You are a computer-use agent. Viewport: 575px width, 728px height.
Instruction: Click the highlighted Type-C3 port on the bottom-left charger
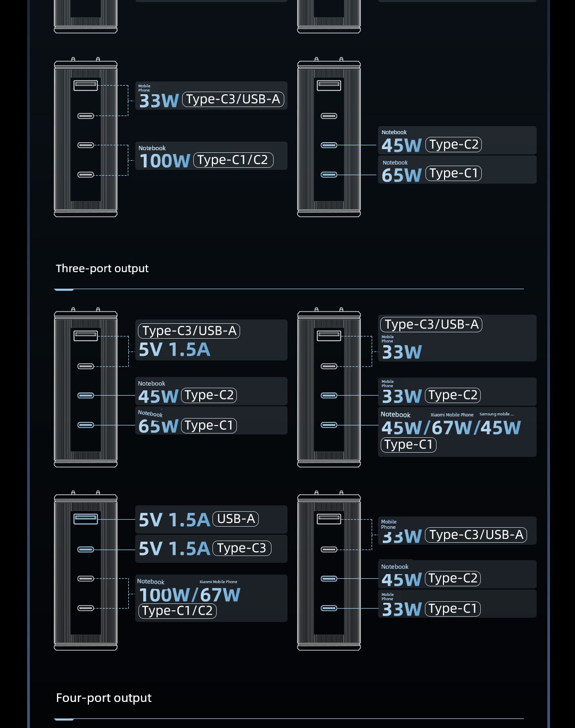pyautogui.click(x=86, y=550)
